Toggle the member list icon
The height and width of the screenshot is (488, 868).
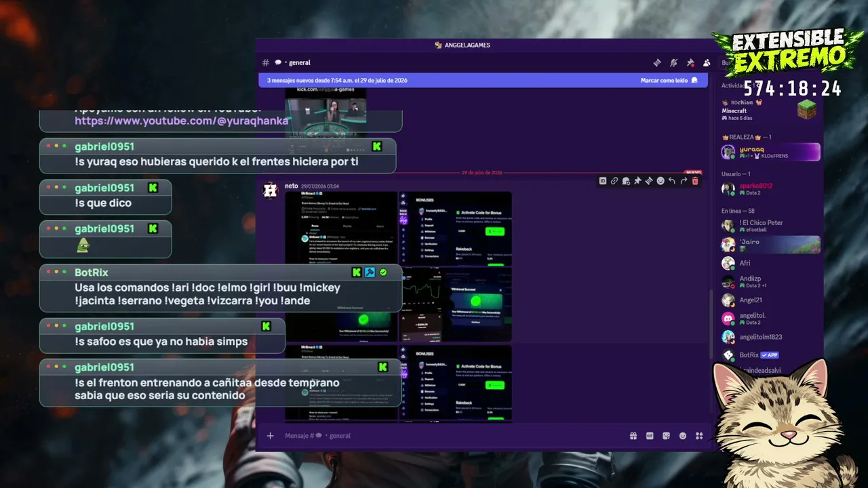[x=707, y=62]
